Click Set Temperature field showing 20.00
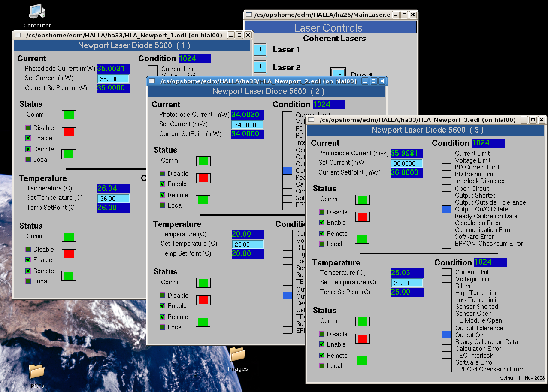Screen dimensions: 548x392 (x=248, y=244)
